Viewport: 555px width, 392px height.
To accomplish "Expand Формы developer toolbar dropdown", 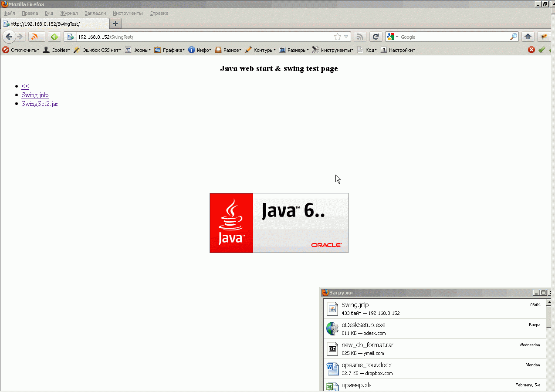I will tap(138, 50).
